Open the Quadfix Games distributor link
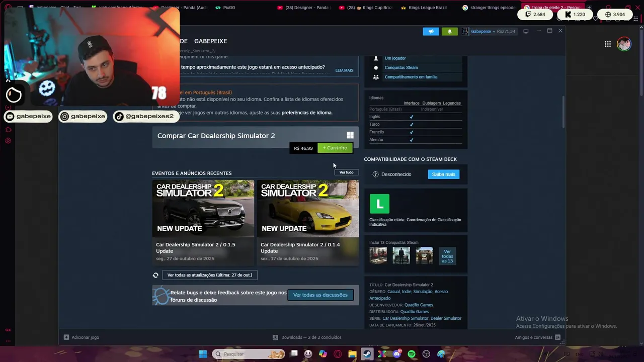644x362 pixels. 415,312
